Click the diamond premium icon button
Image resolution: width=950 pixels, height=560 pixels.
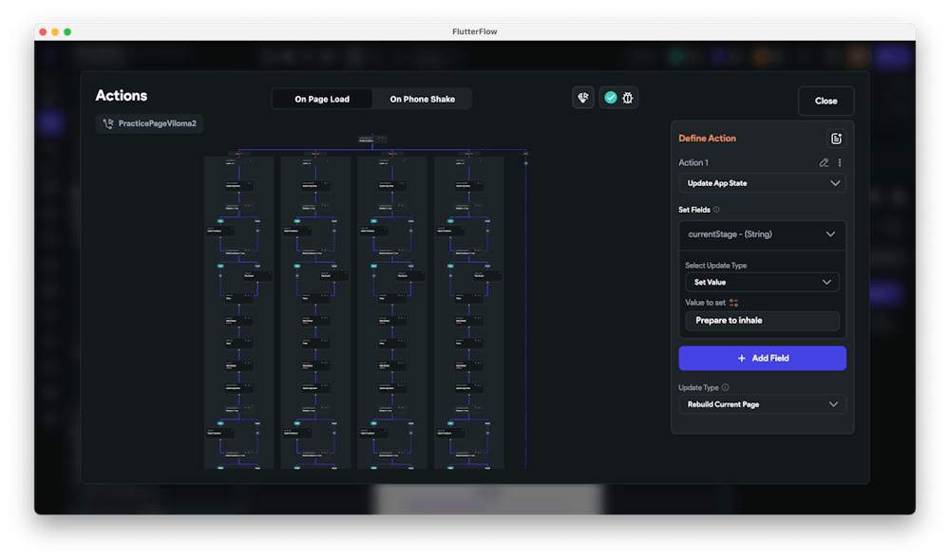pos(583,98)
